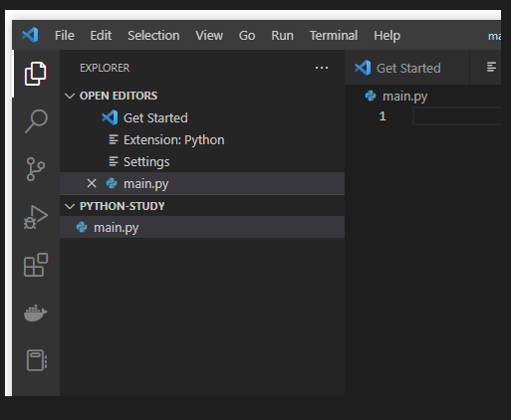
Task: Collapse the PYTHON-STUDY folder section
Action: 70,206
